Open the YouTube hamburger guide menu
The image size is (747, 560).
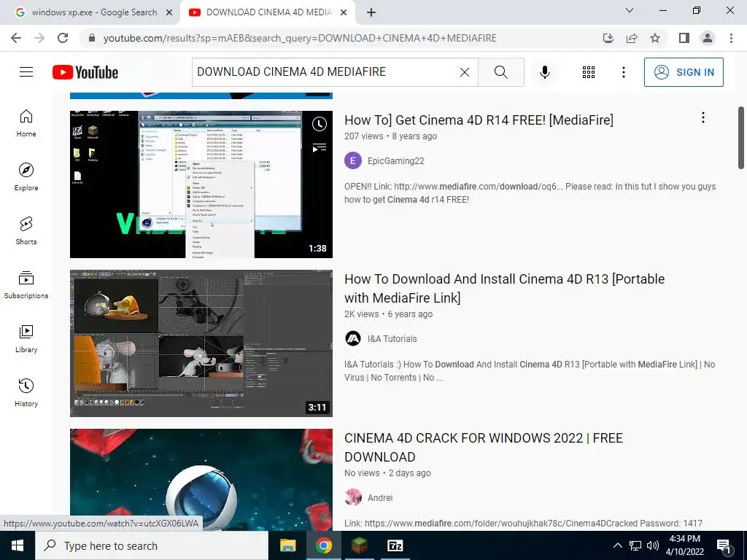26,72
